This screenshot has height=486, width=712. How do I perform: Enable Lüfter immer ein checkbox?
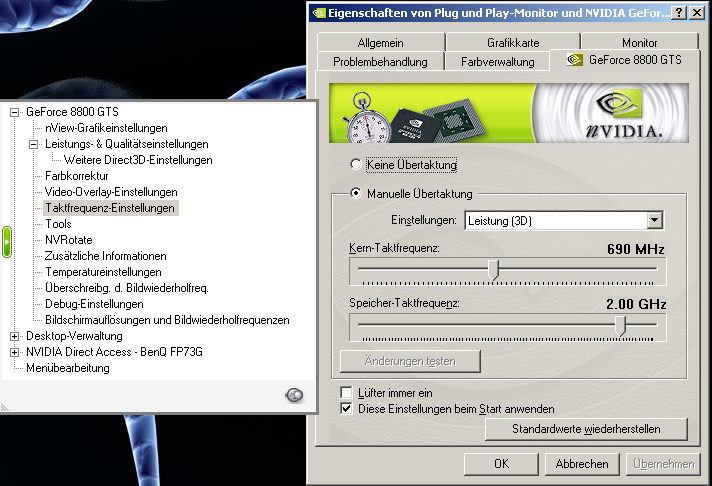click(346, 392)
